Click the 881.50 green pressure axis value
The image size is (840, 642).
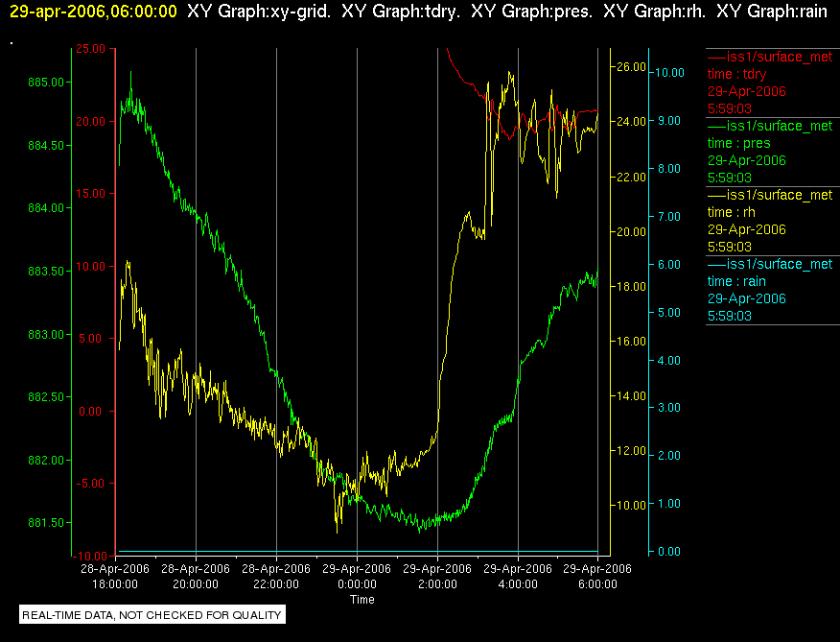click(46, 522)
